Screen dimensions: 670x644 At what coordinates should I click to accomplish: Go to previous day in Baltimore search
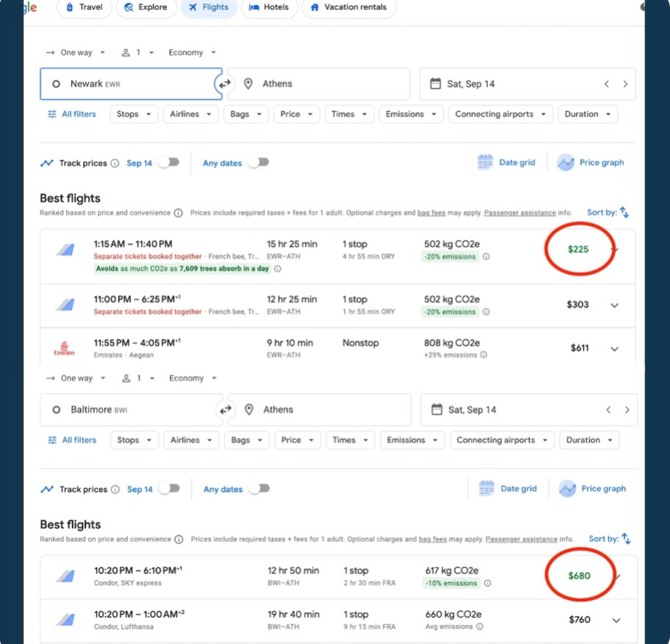608,410
